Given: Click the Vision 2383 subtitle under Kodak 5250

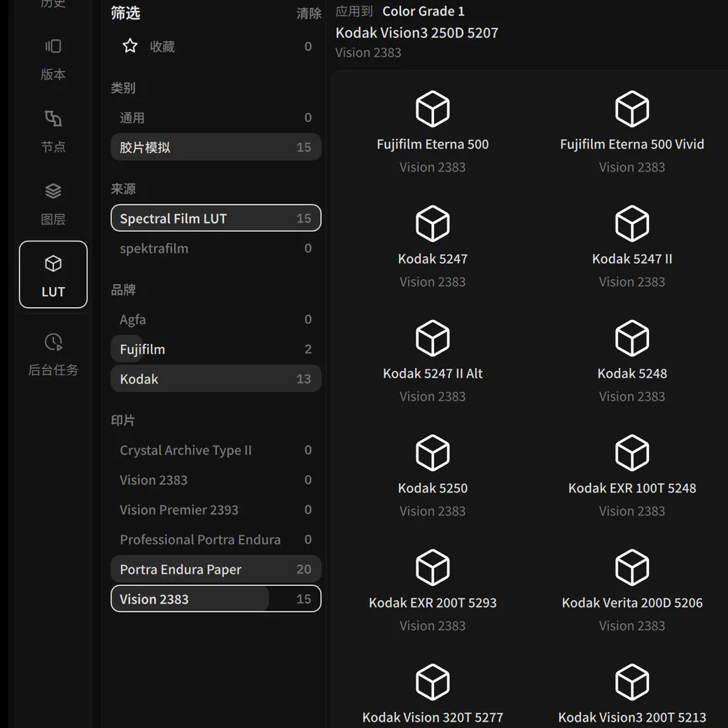Looking at the screenshot, I should (433, 511).
